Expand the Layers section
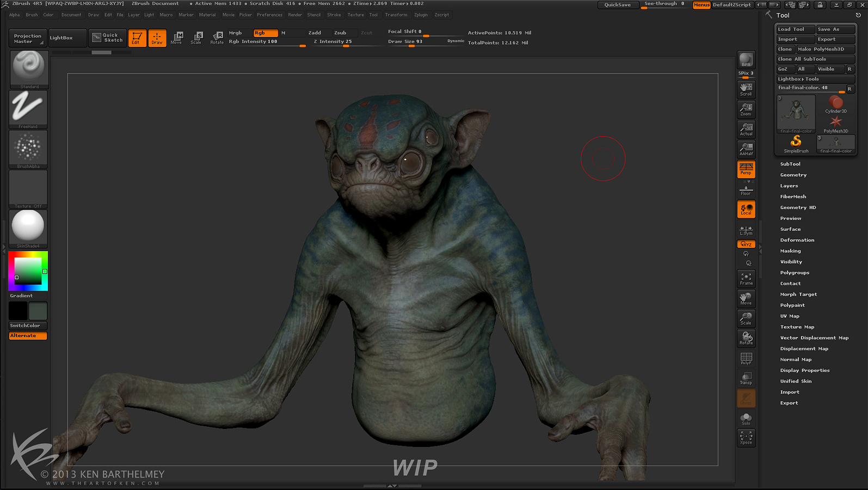 click(x=789, y=186)
